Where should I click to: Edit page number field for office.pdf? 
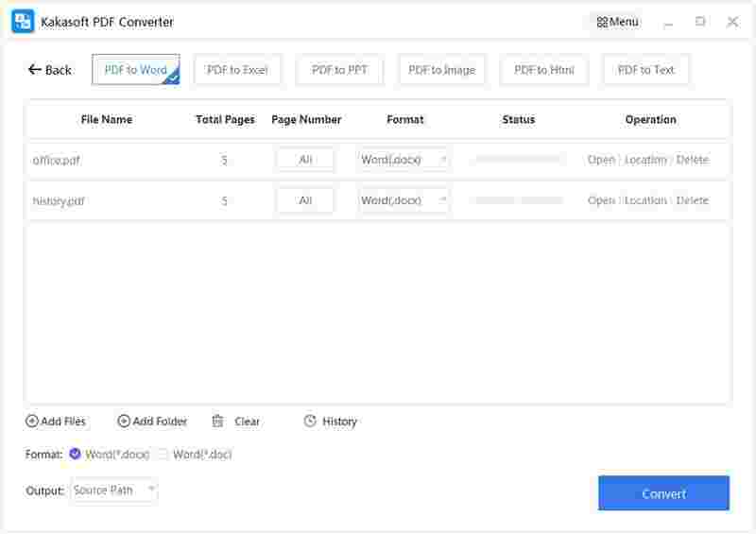[x=305, y=160]
